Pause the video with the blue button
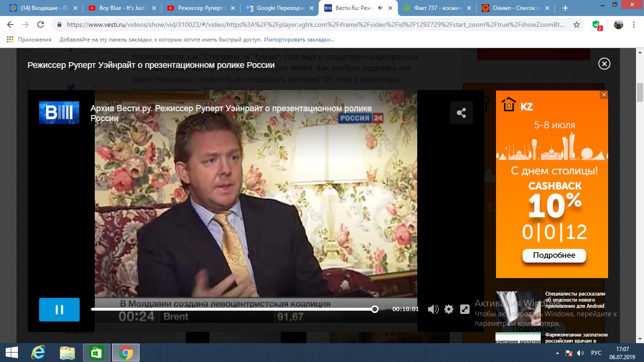The width and height of the screenshot is (644, 362). click(59, 310)
